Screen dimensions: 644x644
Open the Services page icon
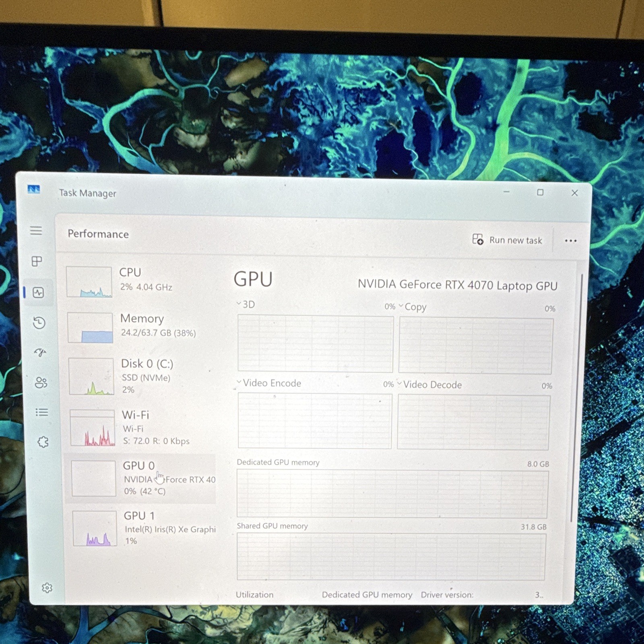[x=43, y=442]
